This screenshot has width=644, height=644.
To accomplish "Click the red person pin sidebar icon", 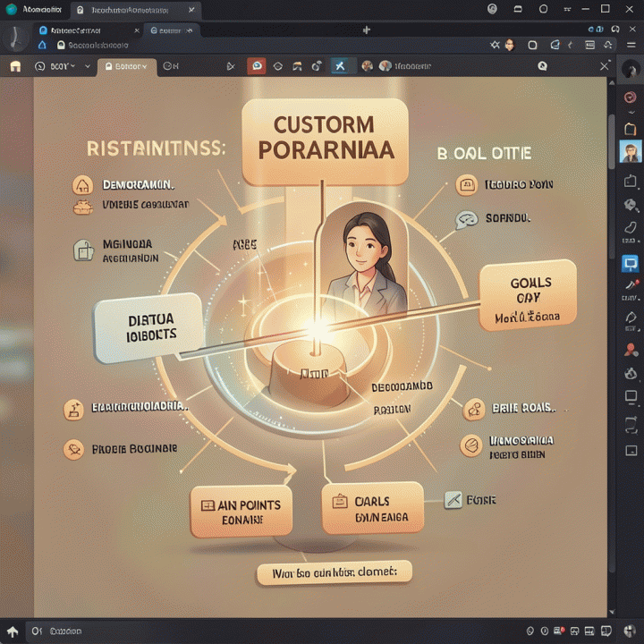I will coord(631,350).
